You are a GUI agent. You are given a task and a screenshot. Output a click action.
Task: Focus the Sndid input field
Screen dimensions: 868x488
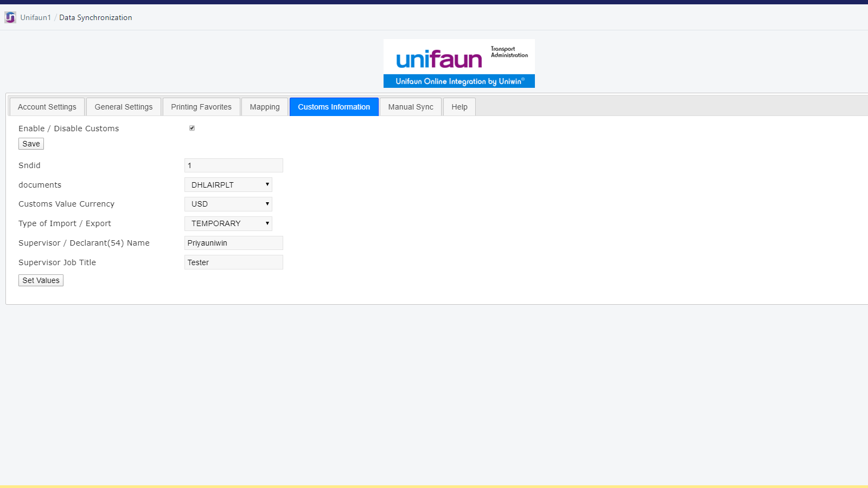[x=234, y=165]
